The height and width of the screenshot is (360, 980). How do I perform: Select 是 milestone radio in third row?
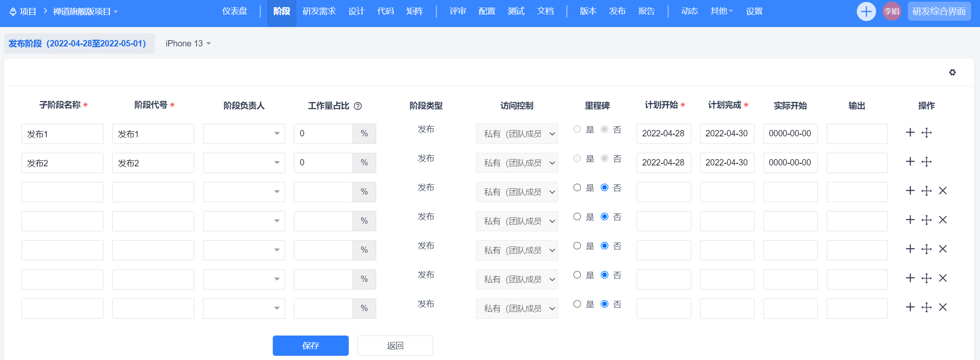coord(577,187)
